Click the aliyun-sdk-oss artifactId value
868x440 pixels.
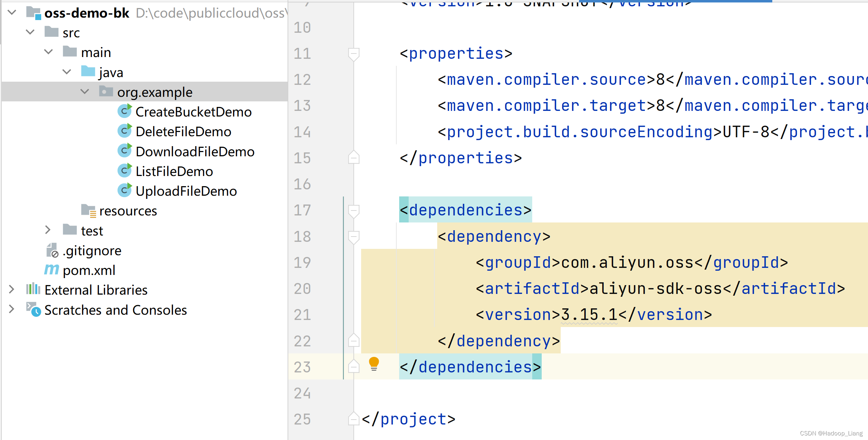[x=656, y=289]
